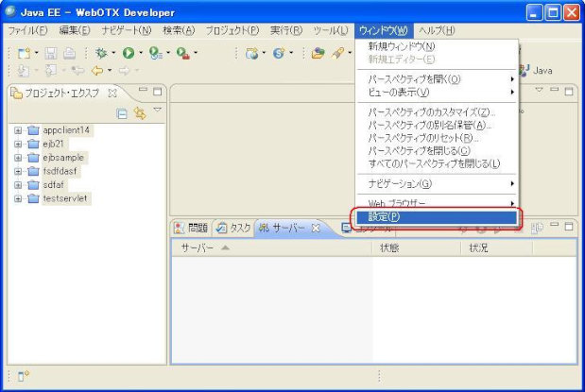Click the yellow Back navigation arrow
The image size is (585, 392).
[x=95, y=71]
